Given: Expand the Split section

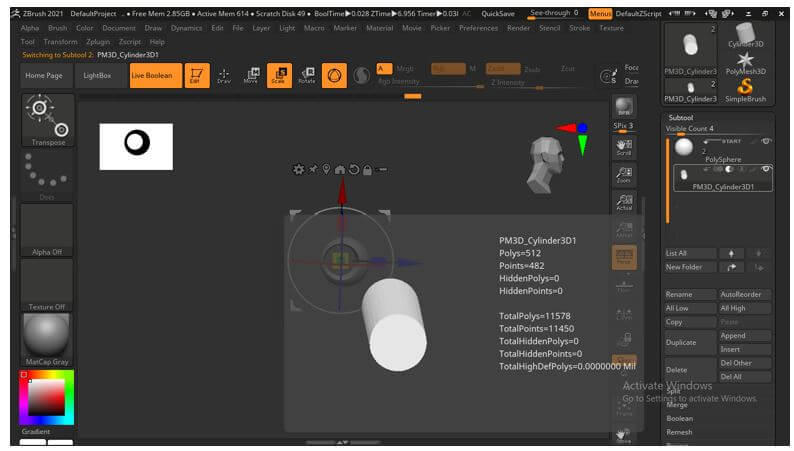Looking at the screenshot, I should [673, 391].
